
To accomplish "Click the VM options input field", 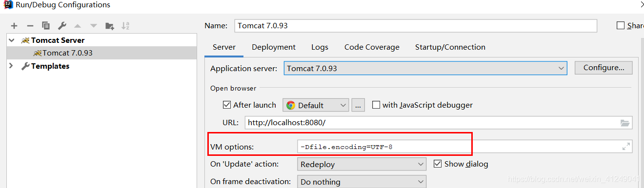I will pos(465,146).
